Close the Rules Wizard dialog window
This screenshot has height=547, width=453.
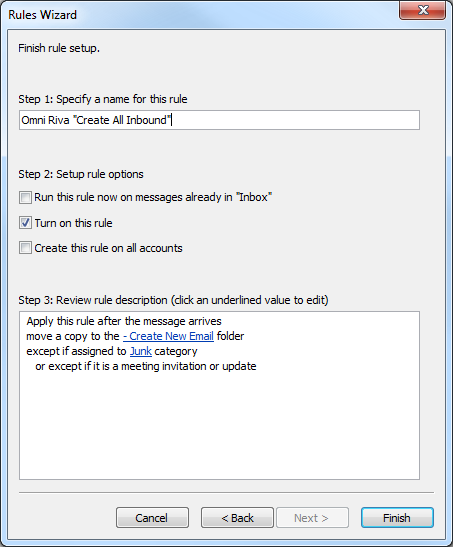422,10
